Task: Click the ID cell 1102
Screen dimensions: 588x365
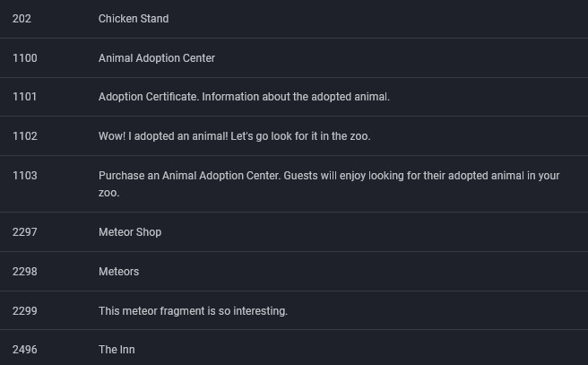Action: [25, 136]
